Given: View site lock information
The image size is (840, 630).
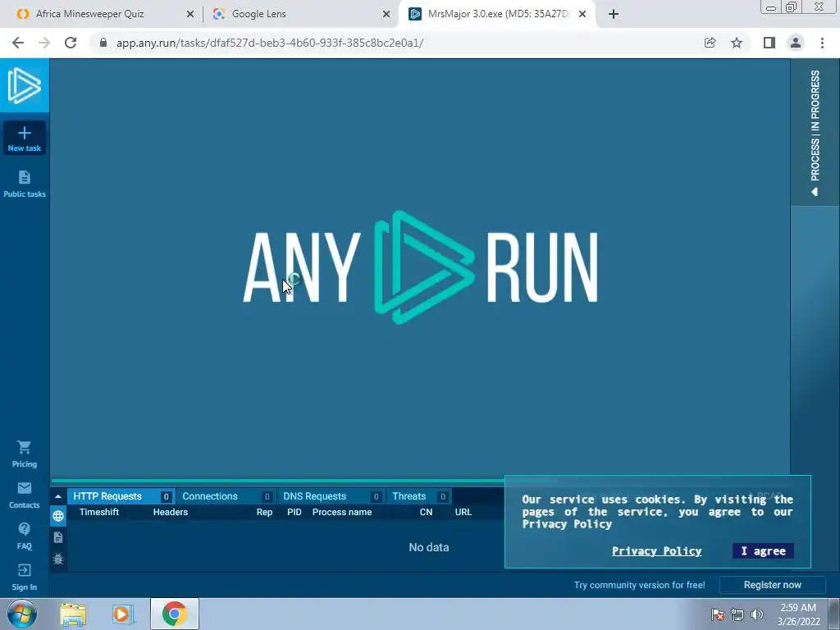Looking at the screenshot, I should click(x=103, y=43).
